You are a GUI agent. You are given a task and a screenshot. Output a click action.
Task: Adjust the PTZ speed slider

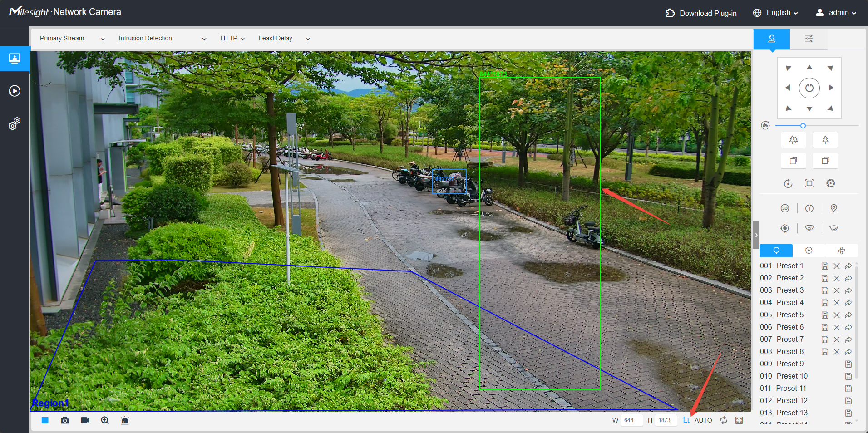coord(817,126)
